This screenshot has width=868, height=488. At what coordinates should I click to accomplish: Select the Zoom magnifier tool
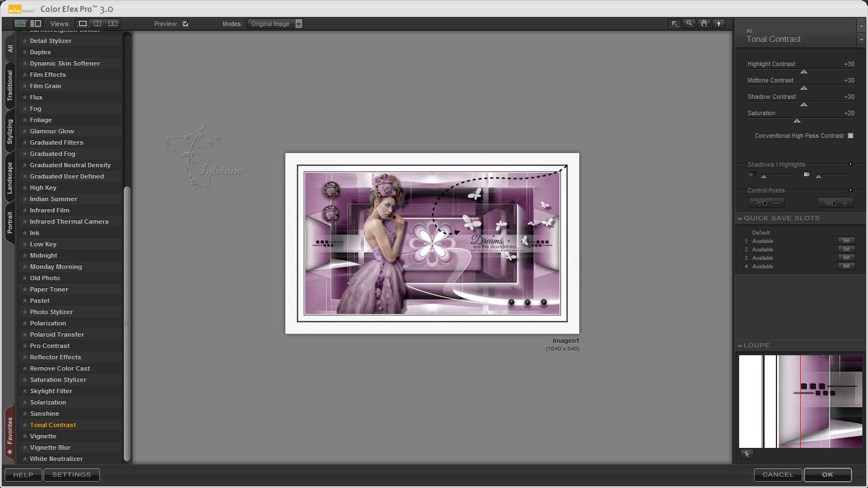pos(689,24)
